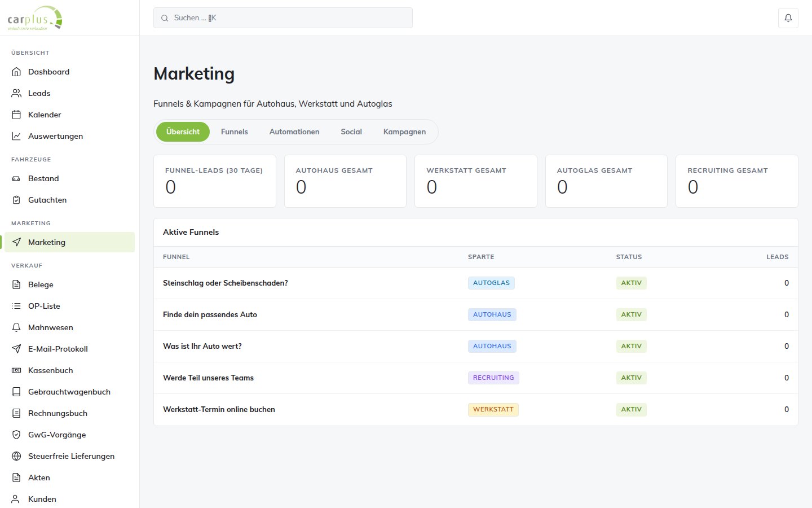Click the Marketing paper-plane icon
Image resolution: width=812 pixels, height=508 pixels.
tap(16, 242)
